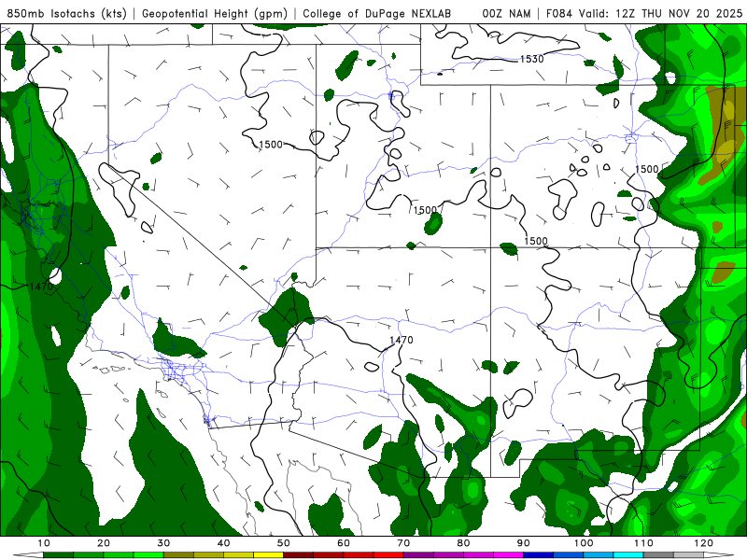This screenshot has width=747, height=560.
Task: Click the left arrow end of color bar
Action: (28, 555)
